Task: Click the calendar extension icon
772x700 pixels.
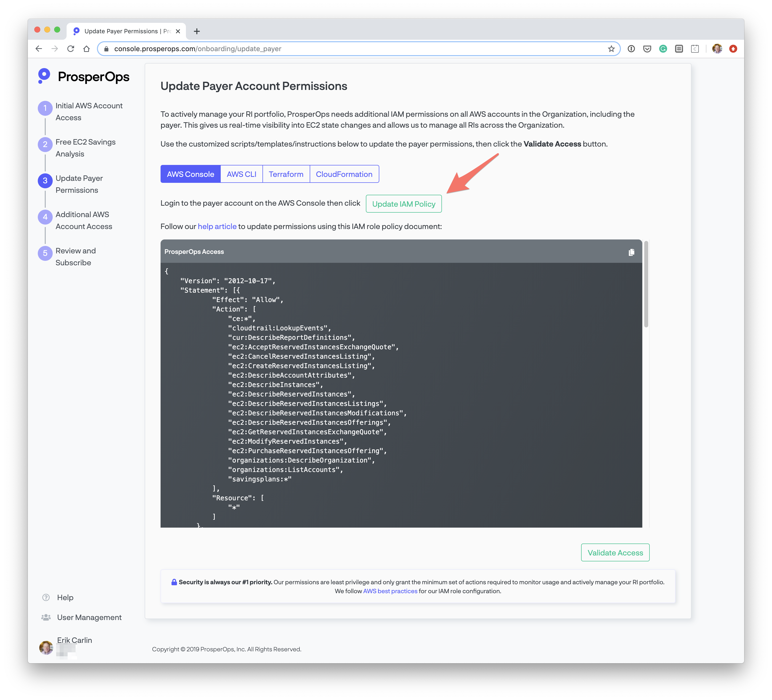Action: click(x=695, y=49)
